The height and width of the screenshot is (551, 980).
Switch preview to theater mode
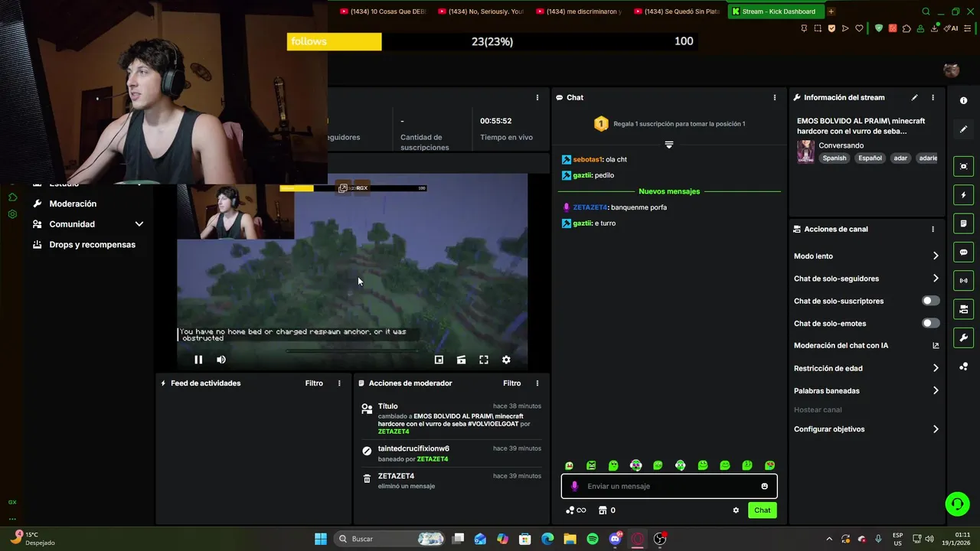coord(462,360)
